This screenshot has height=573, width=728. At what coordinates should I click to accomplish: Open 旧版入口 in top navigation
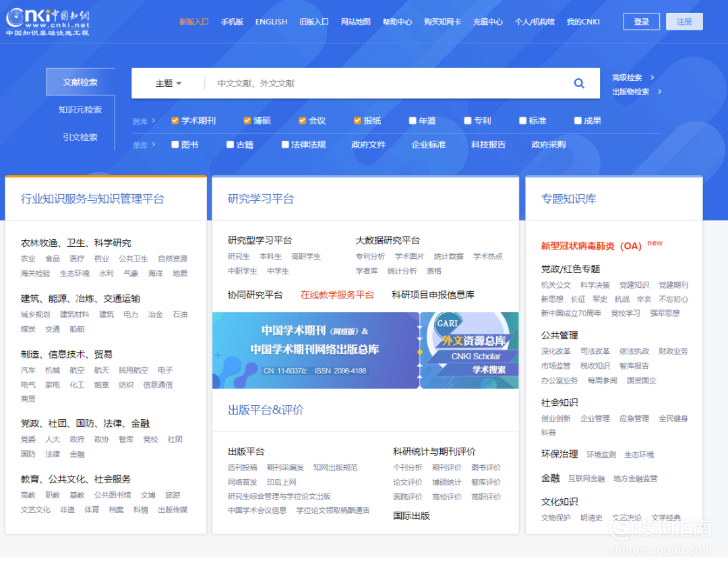click(314, 22)
